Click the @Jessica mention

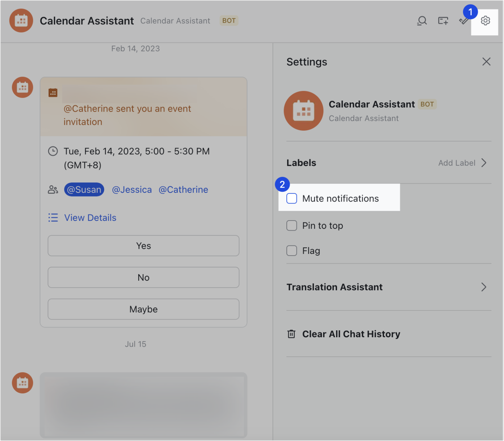[x=132, y=190]
